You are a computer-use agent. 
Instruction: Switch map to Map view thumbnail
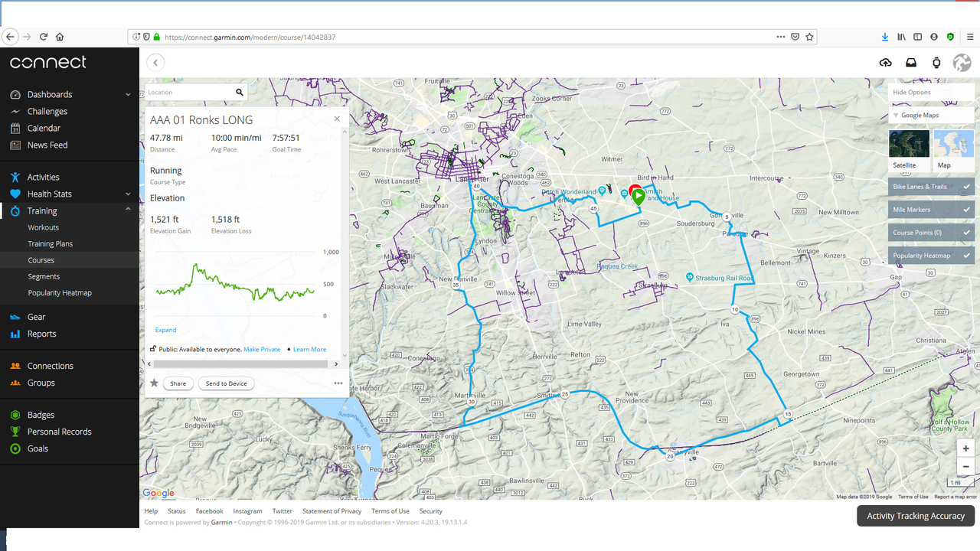tap(954, 150)
